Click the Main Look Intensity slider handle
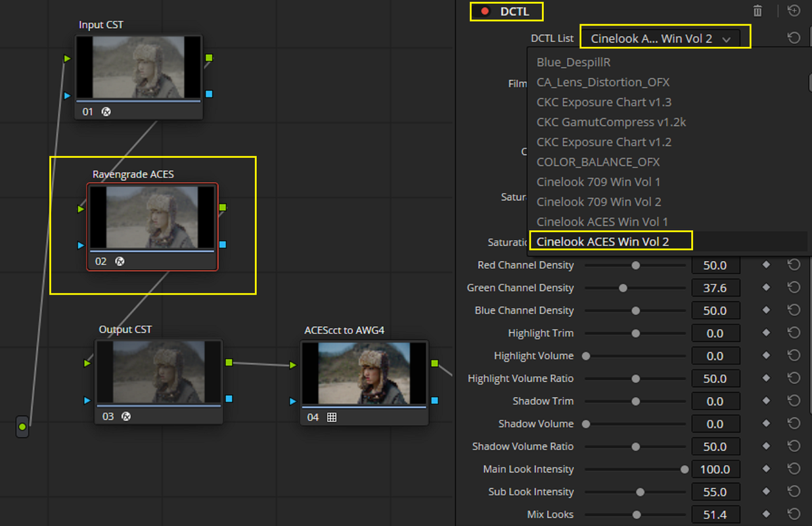 point(685,469)
